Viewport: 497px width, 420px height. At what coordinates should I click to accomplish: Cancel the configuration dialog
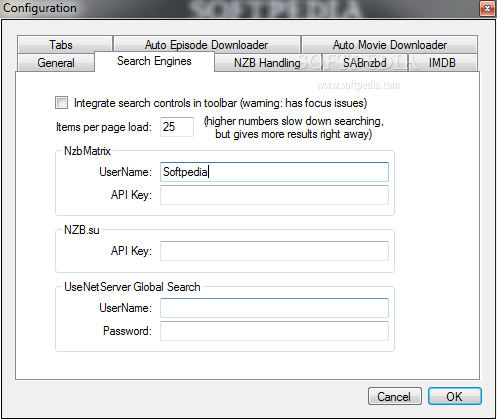tap(395, 396)
